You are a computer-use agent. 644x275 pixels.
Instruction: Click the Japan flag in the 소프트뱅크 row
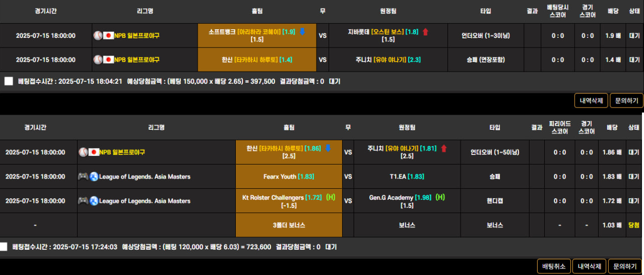[x=108, y=35]
